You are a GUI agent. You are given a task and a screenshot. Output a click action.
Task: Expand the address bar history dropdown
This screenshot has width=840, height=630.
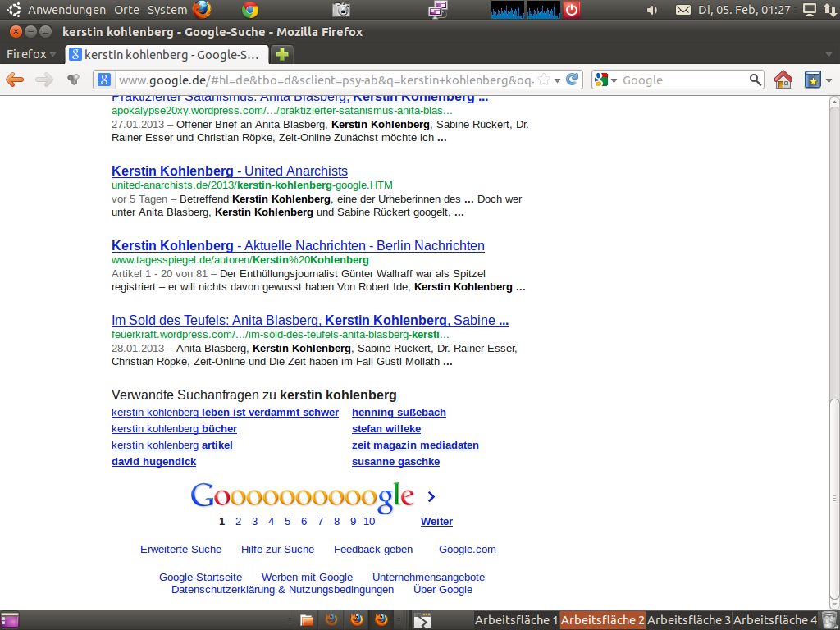557,80
